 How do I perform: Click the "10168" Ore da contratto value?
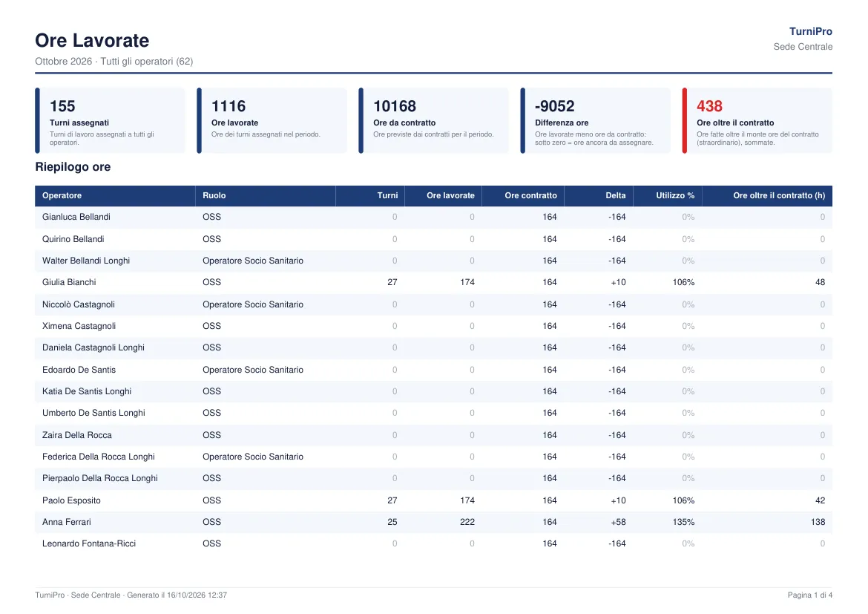[x=395, y=106]
